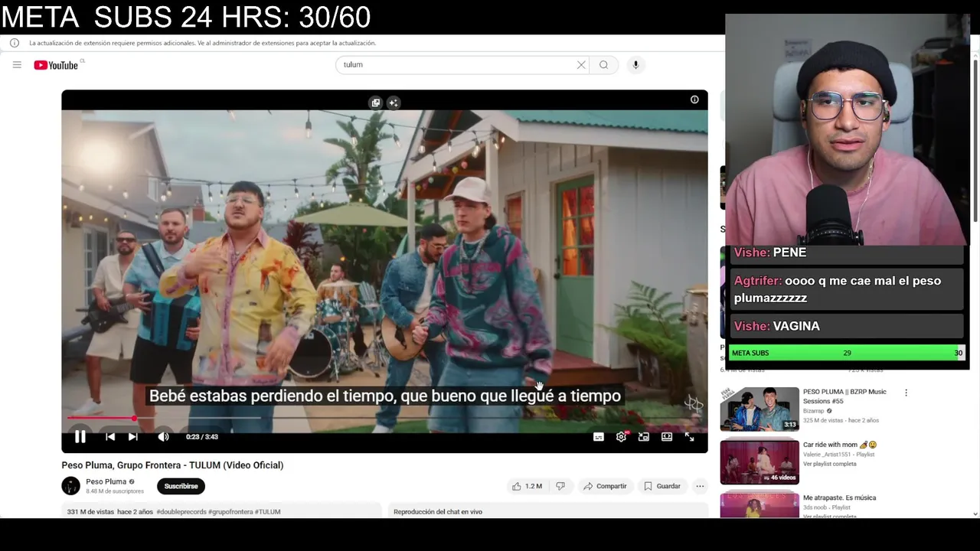Click the video title 'TULUM (Video Oficial)'
The height and width of the screenshot is (551, 980).
click(237, 465)
